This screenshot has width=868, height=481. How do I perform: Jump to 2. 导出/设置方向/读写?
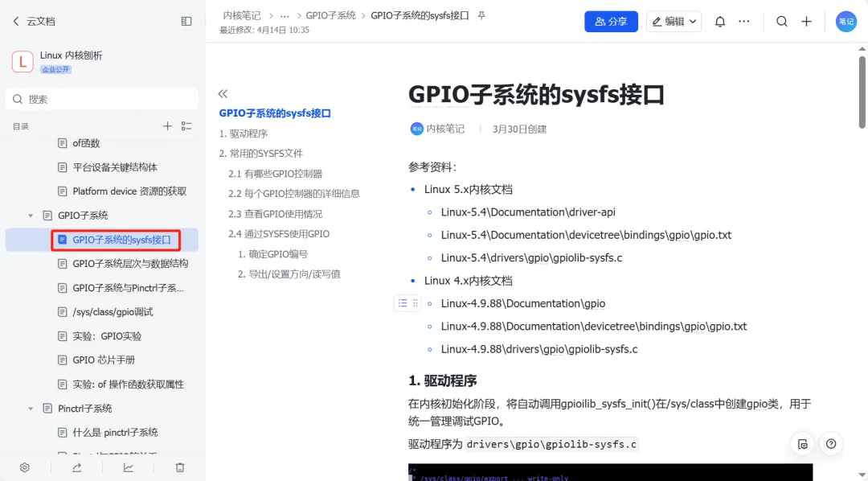pyautogui.click(x=289, y=273)
